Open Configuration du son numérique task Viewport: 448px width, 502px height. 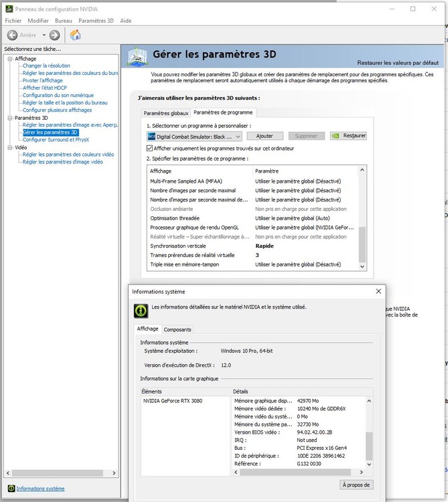pos(58,95)
